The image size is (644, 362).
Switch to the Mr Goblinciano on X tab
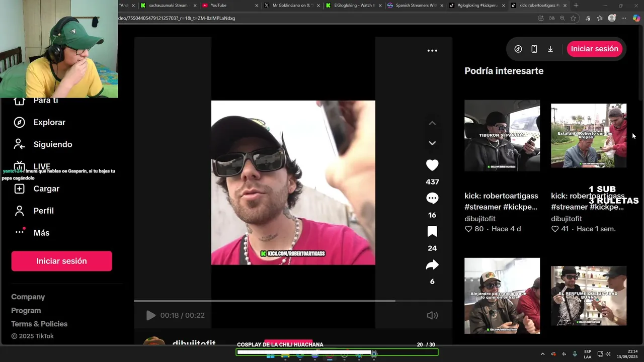tap(292, 6)
